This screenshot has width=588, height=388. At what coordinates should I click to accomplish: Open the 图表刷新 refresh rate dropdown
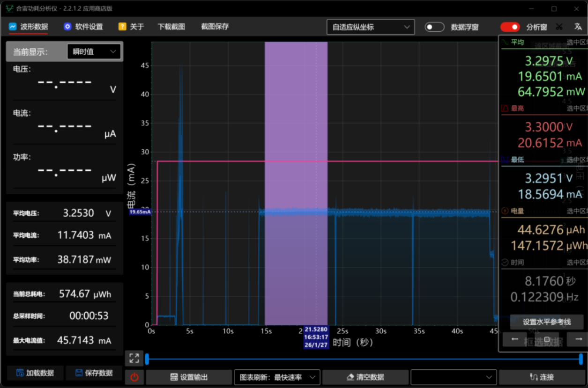(277, 377)
